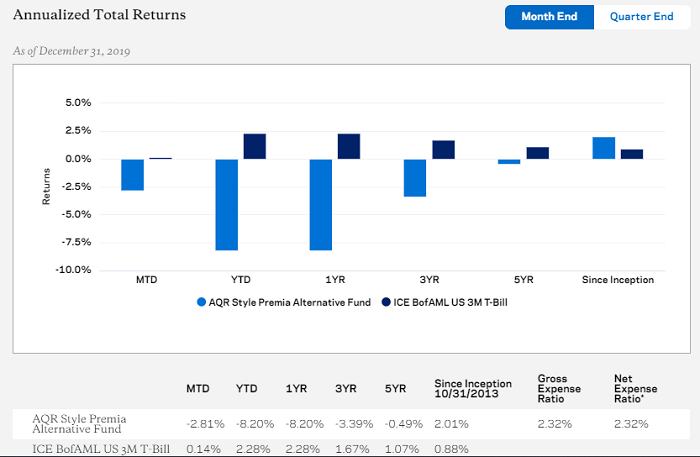
Task: Click the 1YR table column header
Action: pos(296,389)
